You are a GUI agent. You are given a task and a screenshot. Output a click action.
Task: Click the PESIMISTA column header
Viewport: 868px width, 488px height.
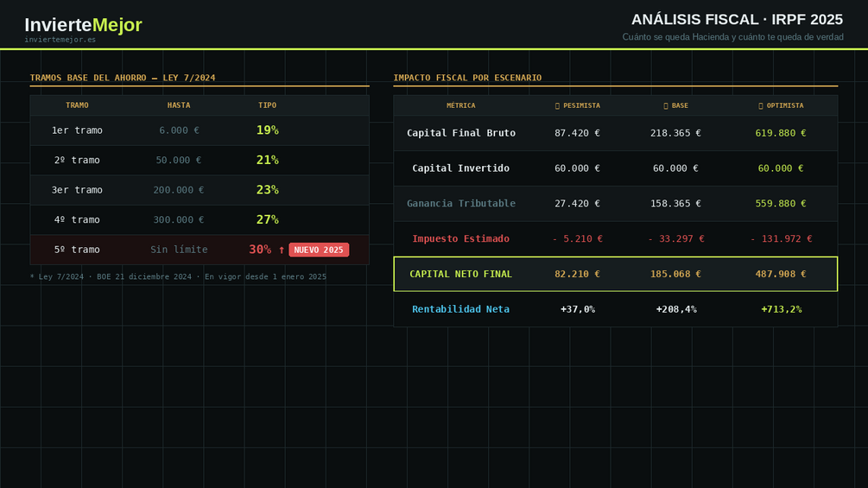click(x=578, y=105)
